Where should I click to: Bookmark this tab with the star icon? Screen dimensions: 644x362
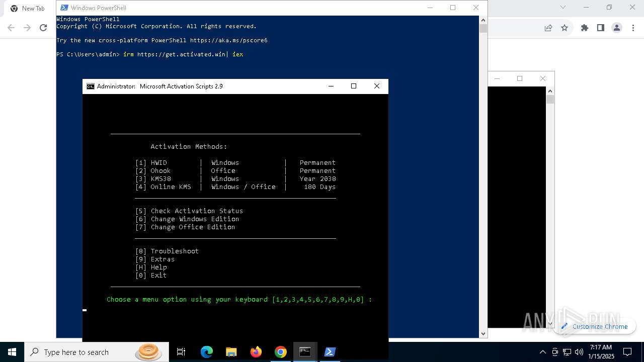[x=565, y=28]
